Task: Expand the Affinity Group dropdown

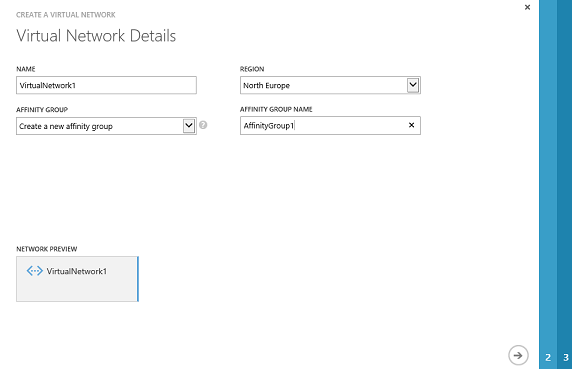Action: tap(107, 126)
